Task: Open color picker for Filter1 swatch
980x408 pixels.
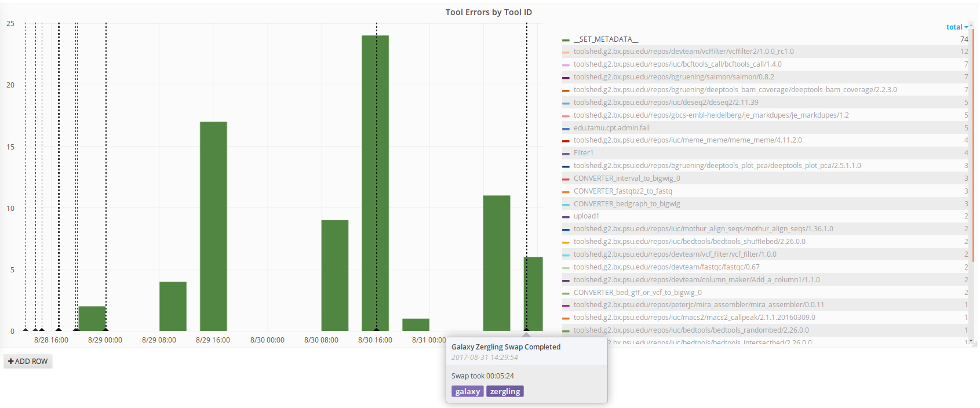Action: click(x=566, y=154)
